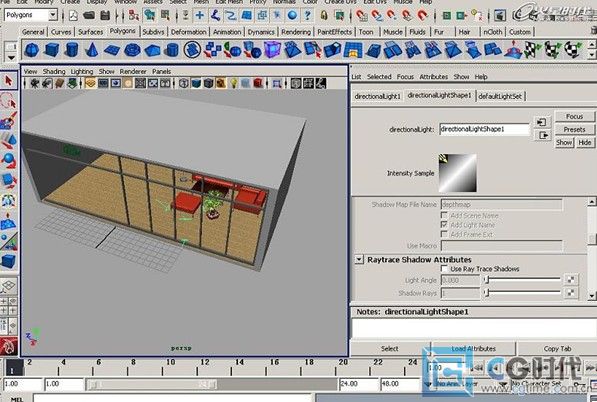
Task: Click the Presets button
Action: pos(574,129)
